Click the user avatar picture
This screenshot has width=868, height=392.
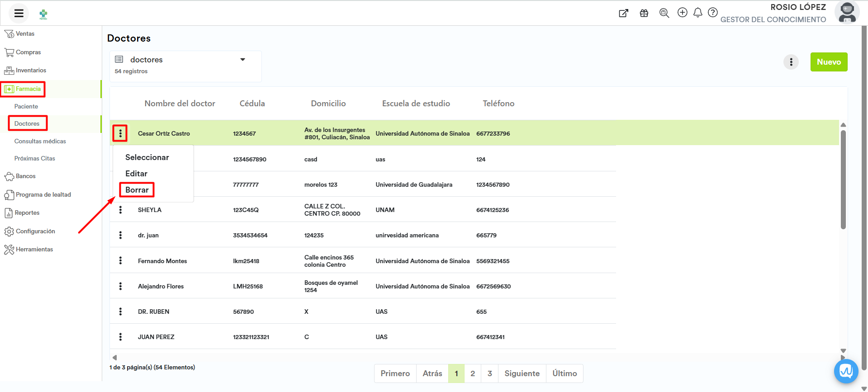(x=847, y=13)
